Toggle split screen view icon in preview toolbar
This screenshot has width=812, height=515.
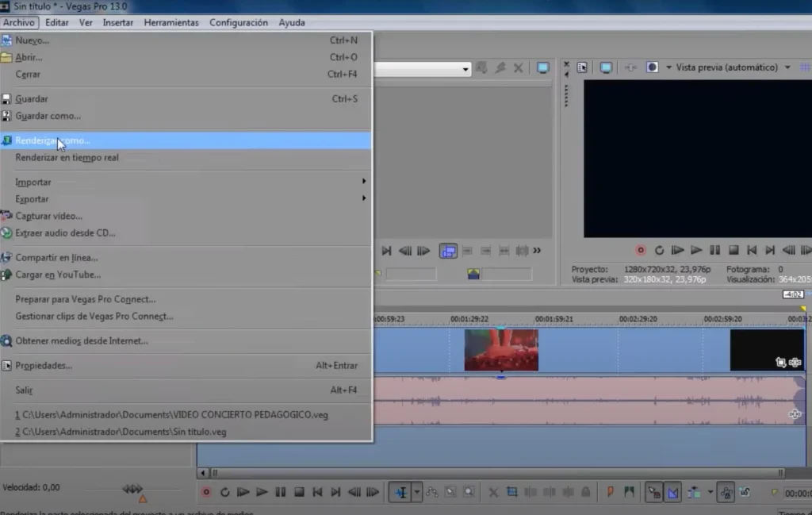652,67
